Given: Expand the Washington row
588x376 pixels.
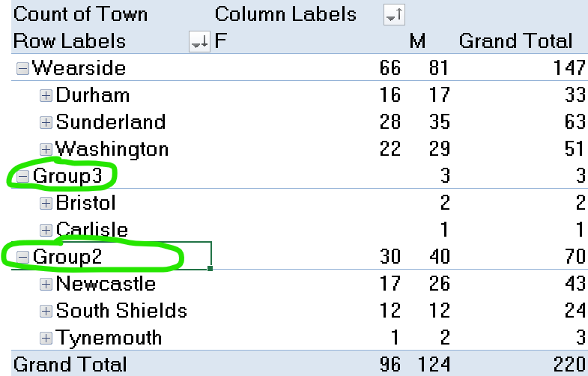Looking at the screenshot, I should 46,150.
